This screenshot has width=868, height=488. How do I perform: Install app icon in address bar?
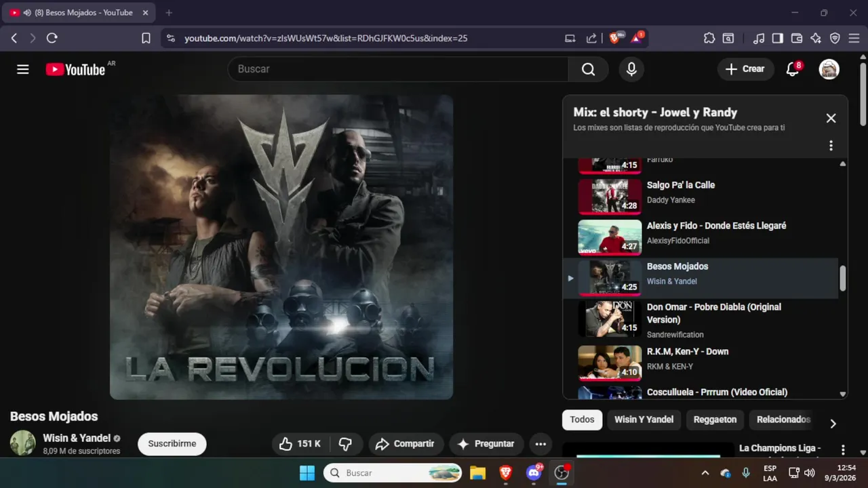click(570, 39)
